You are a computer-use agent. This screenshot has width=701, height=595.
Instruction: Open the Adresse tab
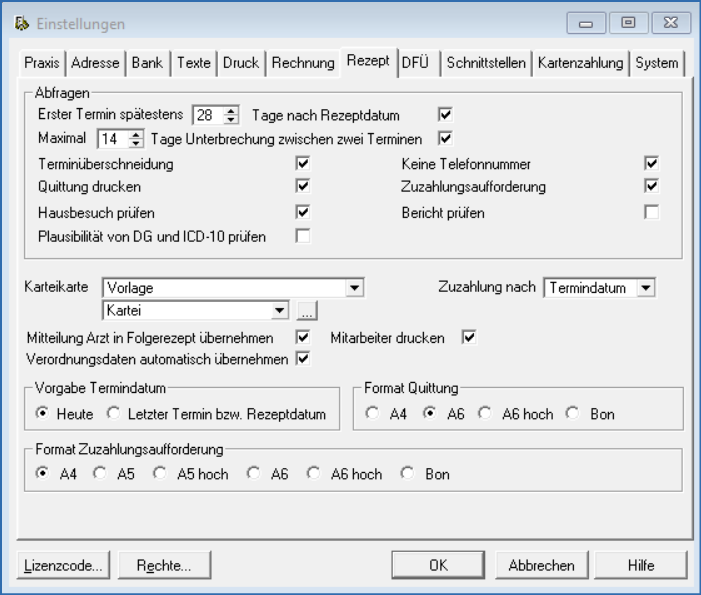95,63
